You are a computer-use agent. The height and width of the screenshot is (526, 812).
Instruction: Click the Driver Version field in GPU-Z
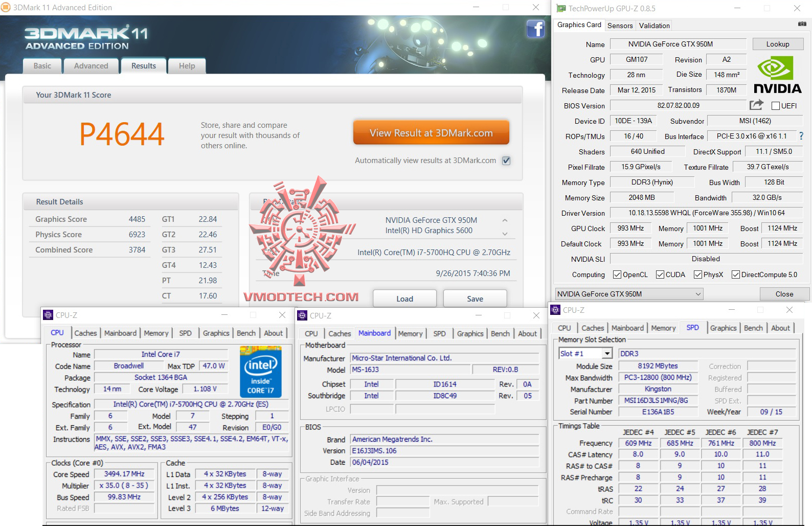click(706, 213)
